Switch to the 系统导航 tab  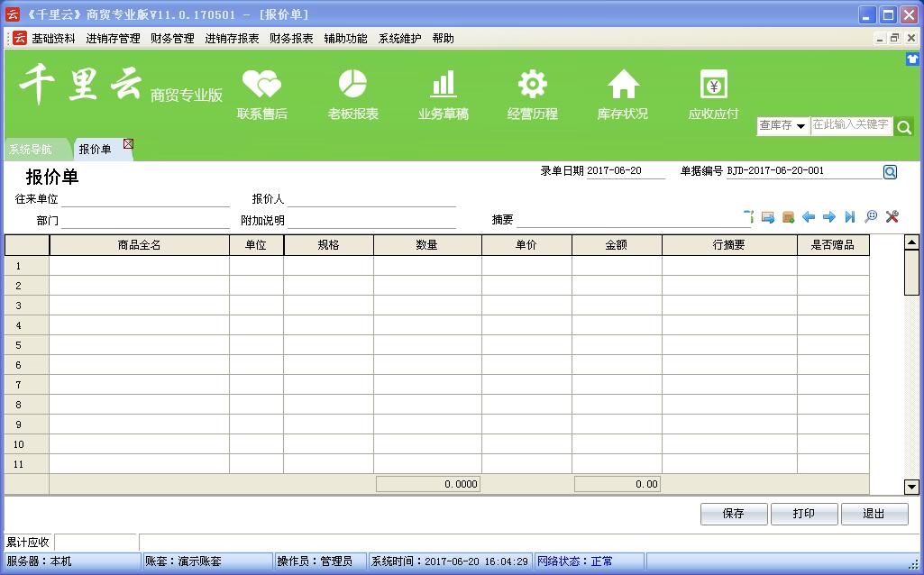32,150
